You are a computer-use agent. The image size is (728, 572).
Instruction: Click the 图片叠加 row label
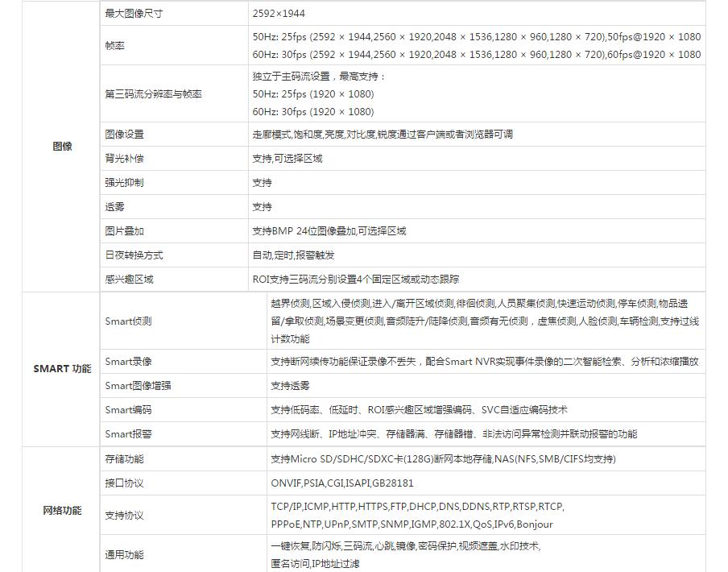point(124,231)
